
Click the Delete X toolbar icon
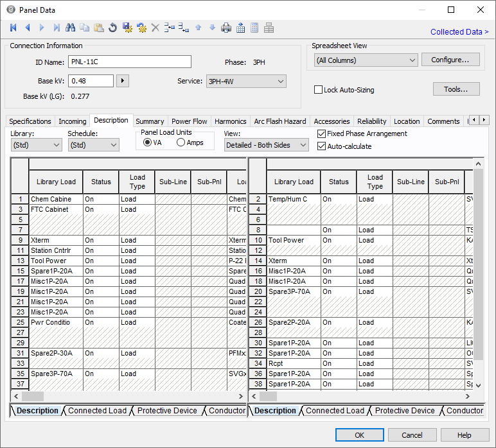click(x=155, y=28)
